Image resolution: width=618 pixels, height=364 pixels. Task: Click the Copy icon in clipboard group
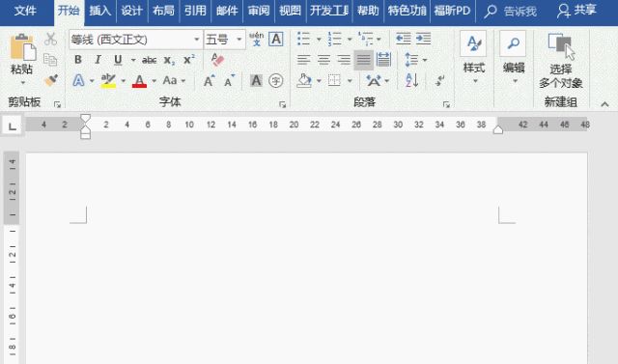tap(50, 60)
